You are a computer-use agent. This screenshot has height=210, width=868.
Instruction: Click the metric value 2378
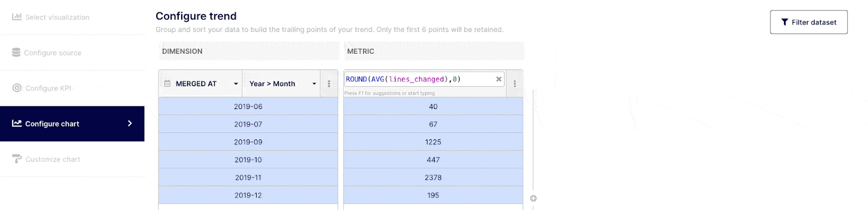click(433, 177)
